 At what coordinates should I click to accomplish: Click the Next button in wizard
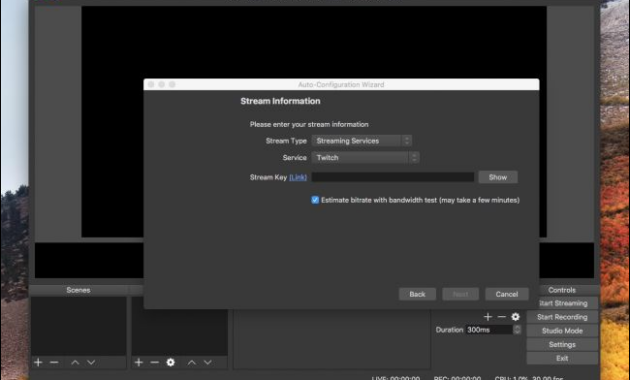tap(460, 294)
